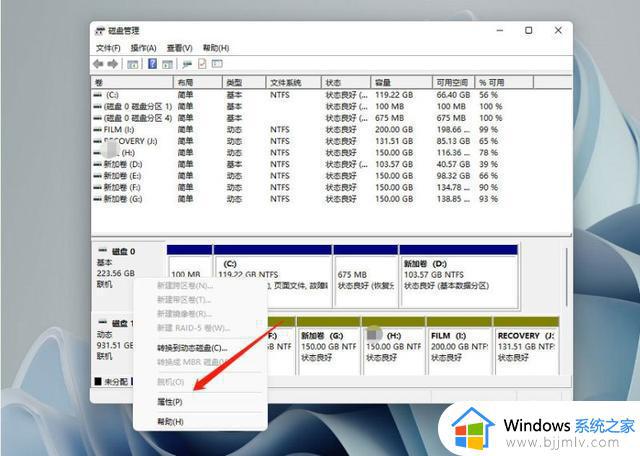640x456 pixels.
Task: Click the 93 % cell of 新加卷 (G:)
Action: tap(489, 199)
